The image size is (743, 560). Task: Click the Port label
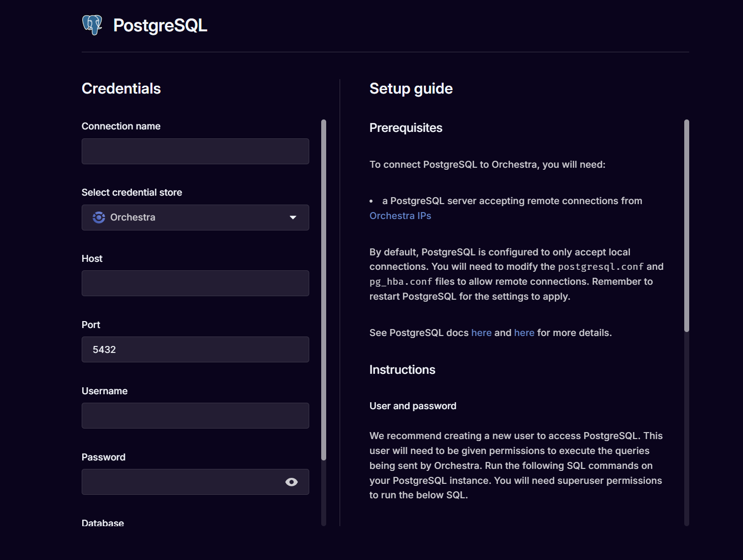click(91, 325)
